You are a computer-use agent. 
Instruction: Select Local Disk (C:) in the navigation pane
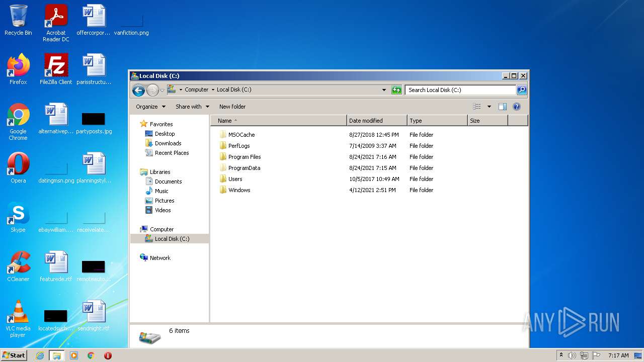click(170, 239)
